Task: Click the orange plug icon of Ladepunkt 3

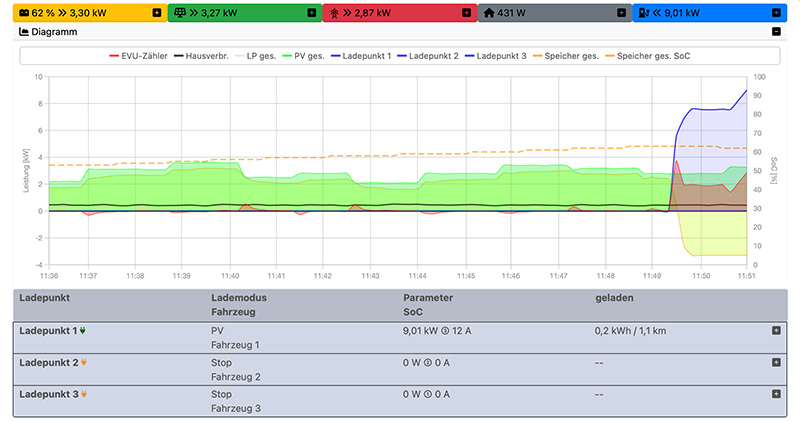Action: pyautogui.click(x=84, y=394)
